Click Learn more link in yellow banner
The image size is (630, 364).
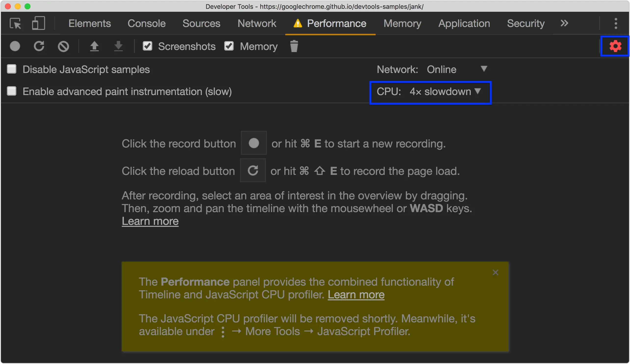pyautogui.click(x=356, y=295)
